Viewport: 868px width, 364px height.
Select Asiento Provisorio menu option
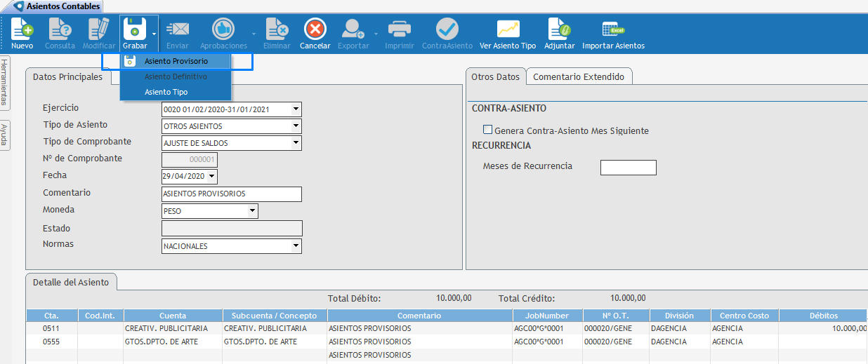(x=176, y=61)
